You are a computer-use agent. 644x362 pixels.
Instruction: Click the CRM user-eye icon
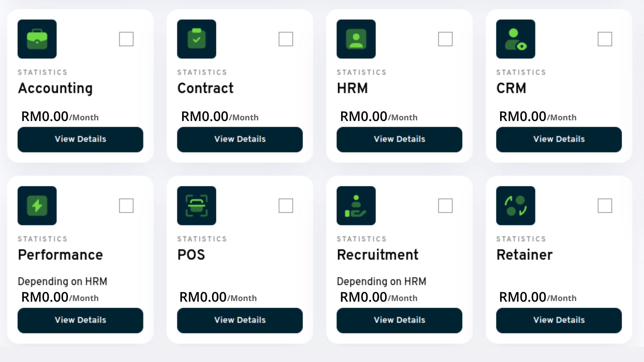516,39
